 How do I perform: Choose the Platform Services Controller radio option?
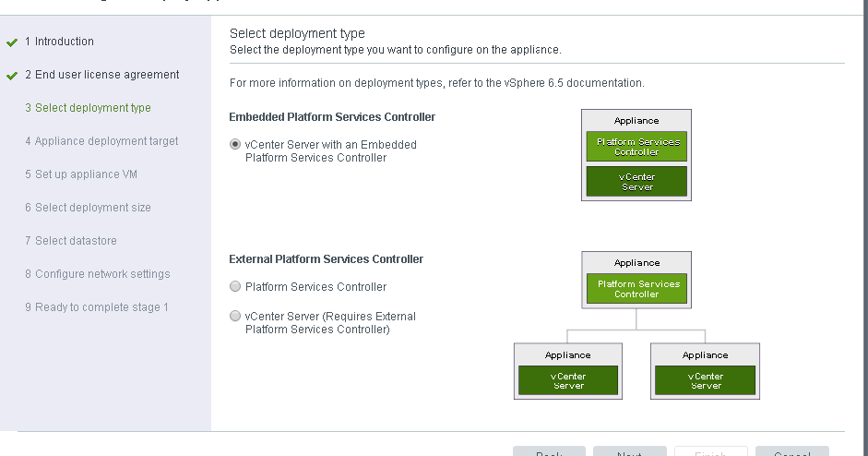[236, 287]
